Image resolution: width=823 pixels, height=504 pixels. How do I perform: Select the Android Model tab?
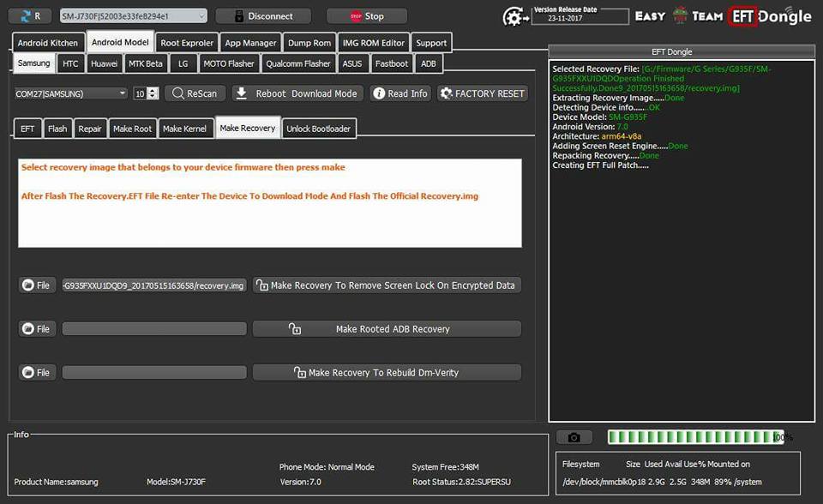click(x=120, y=41)
